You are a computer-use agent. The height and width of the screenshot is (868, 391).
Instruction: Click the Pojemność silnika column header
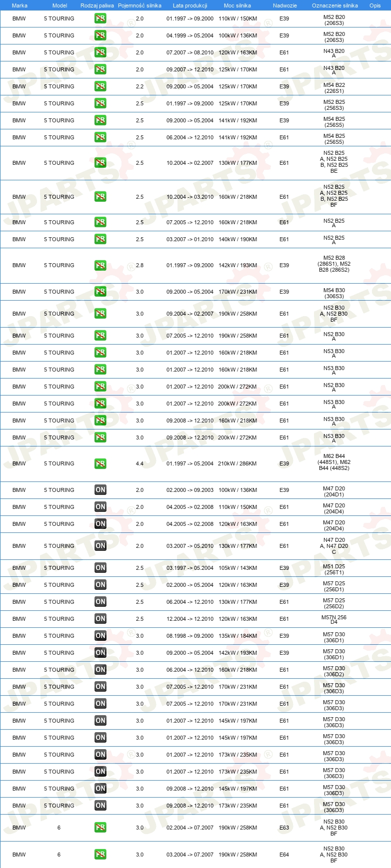tap(139, 5)
